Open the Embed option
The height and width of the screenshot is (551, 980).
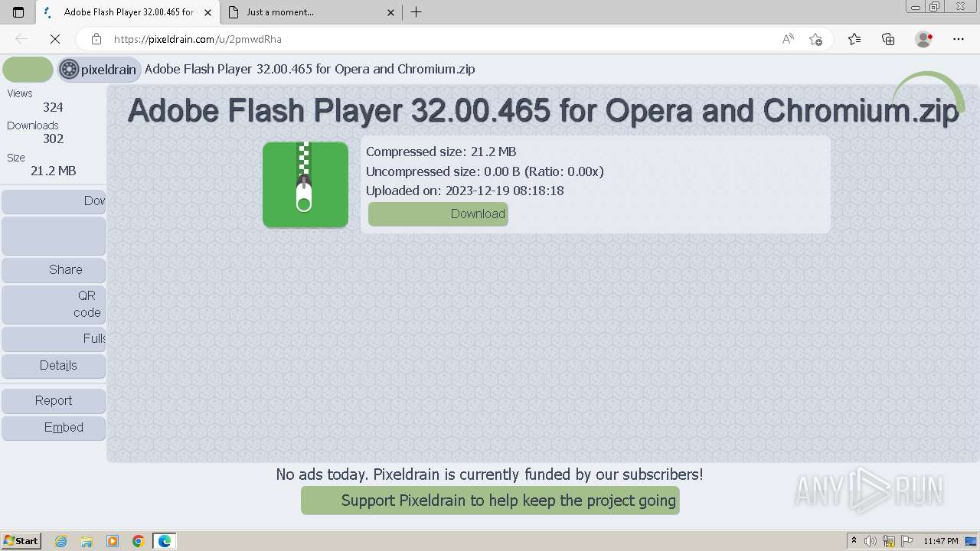[x=54, y=427]
